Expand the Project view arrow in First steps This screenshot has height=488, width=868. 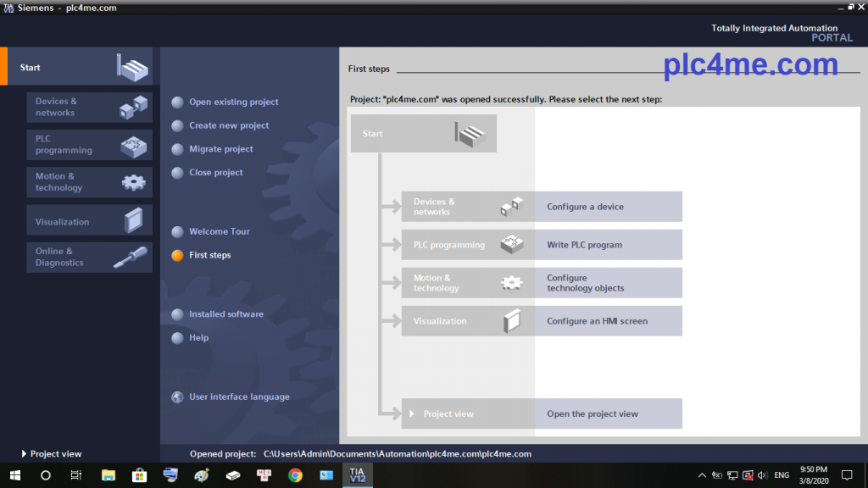point(412,414)
